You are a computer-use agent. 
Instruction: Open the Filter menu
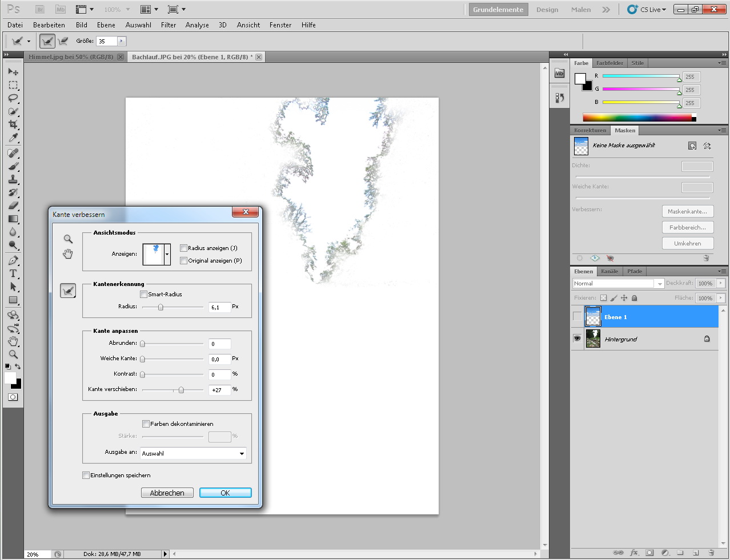tap(169, 25)
